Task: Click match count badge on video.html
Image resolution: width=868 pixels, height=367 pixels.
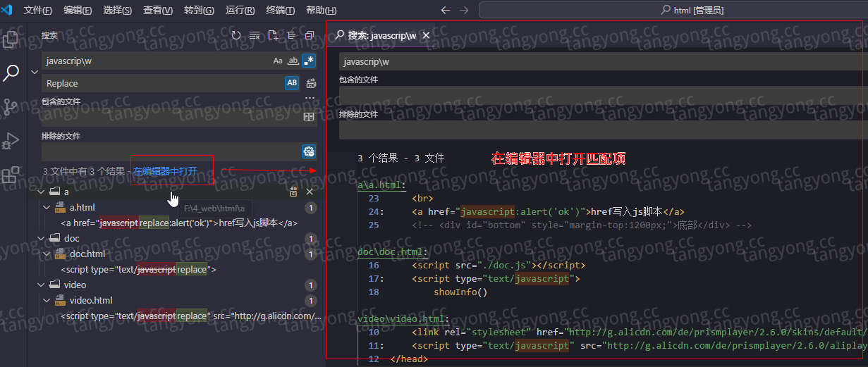Action: click(x=311, y=301)
